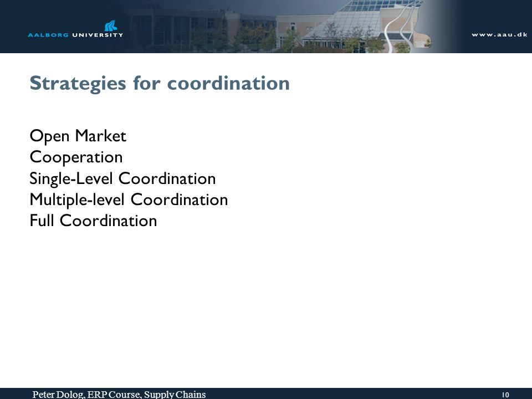532x399 pixels.
Task: Click the 'Multiple-level Coordination' line
Action: click(129, 200)
